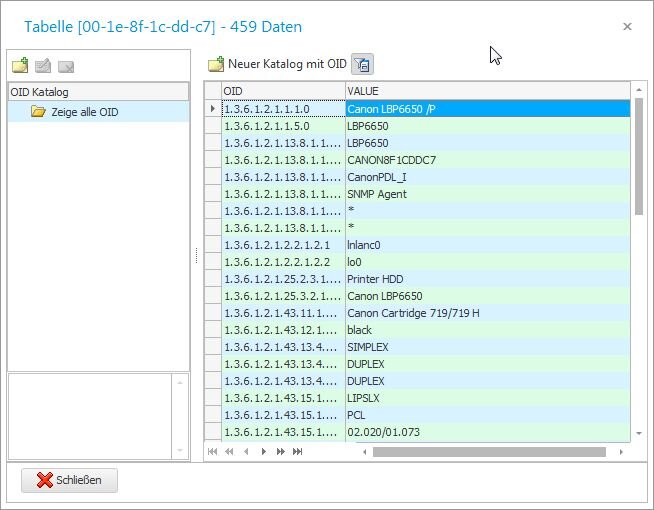The image size is (654, 510).
Task: Select the value cell SNMP Agent
Action: click(488, 194)
